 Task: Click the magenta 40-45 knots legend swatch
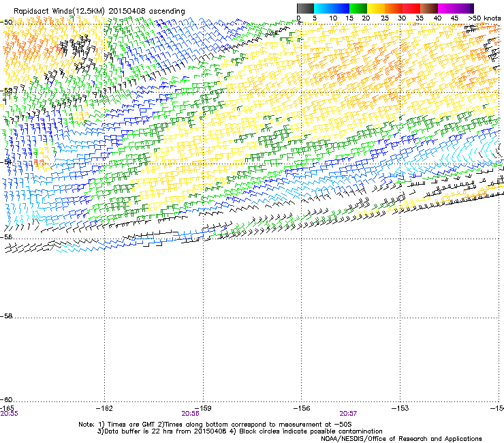pyautogui.click(x=447, y=8)
